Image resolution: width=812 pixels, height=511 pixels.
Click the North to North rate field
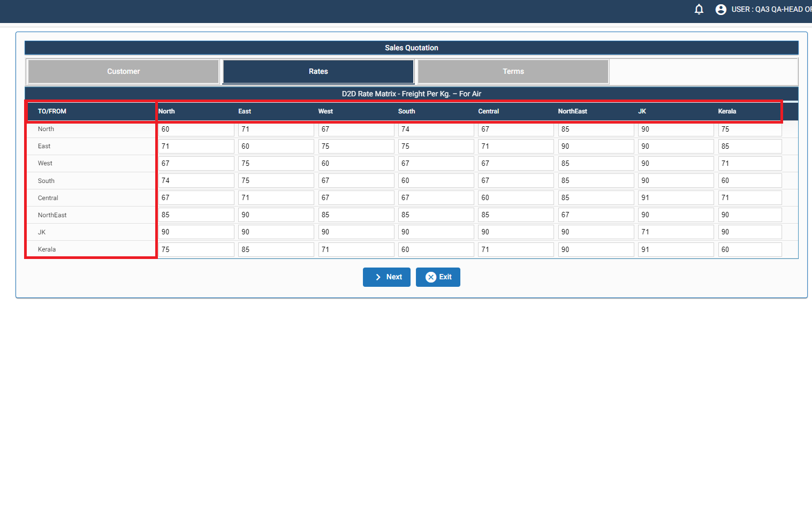196,129
